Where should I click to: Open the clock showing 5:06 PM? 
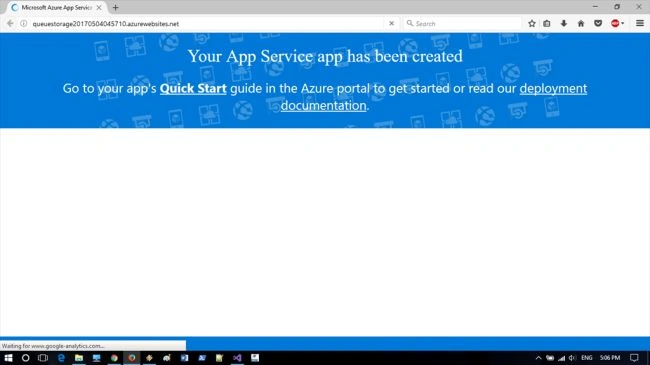[x=610, y=358]
